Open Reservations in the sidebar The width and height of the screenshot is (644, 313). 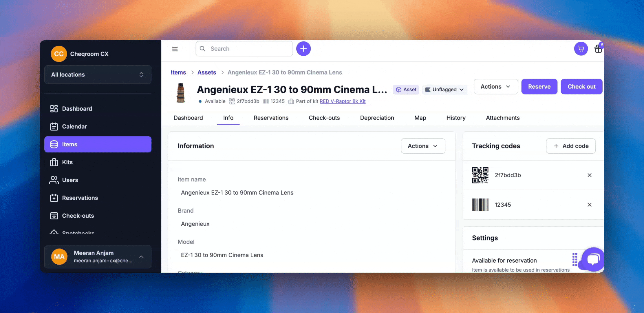pos(98,198)
